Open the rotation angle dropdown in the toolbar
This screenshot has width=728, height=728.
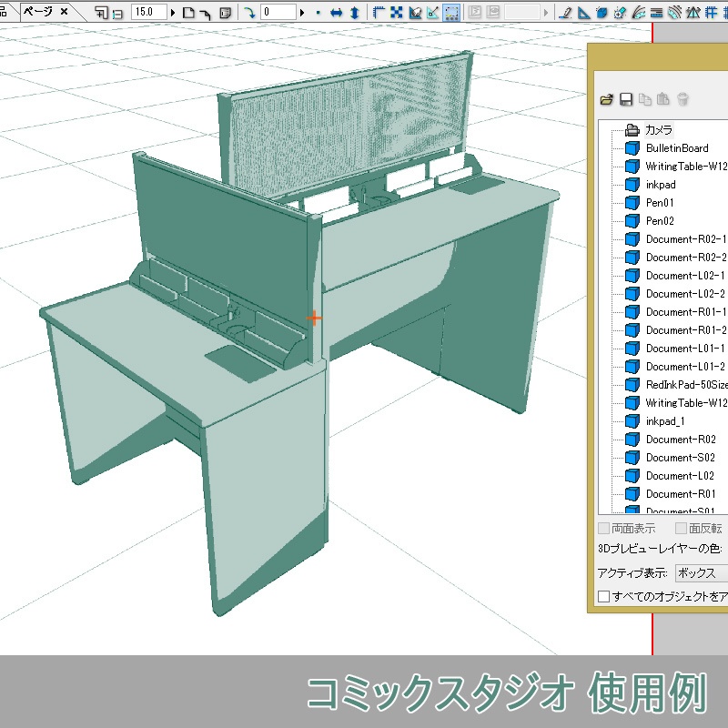303,10
